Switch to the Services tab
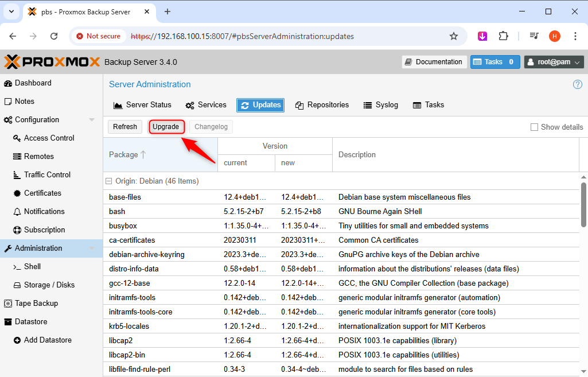588x377 pixels. pos(207,105)
